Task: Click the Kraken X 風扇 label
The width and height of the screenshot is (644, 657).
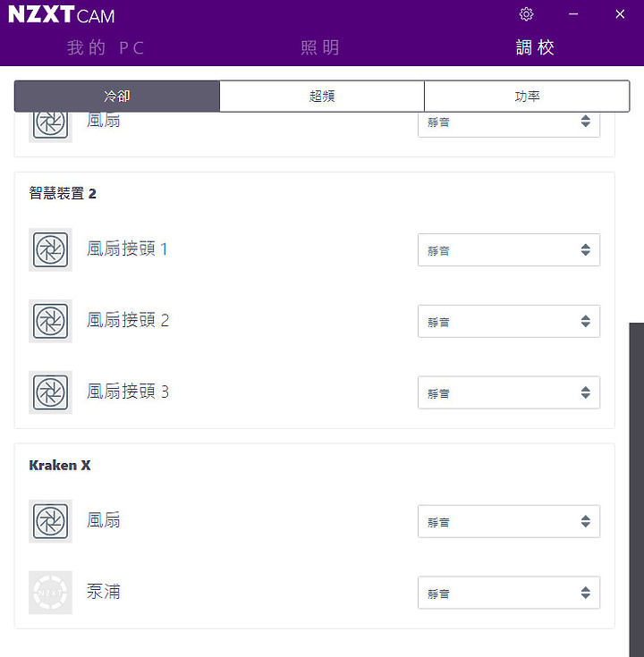Action: 104,520
